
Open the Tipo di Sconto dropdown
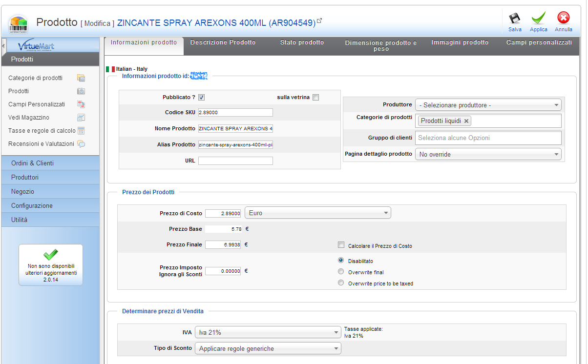pos(268,348)
